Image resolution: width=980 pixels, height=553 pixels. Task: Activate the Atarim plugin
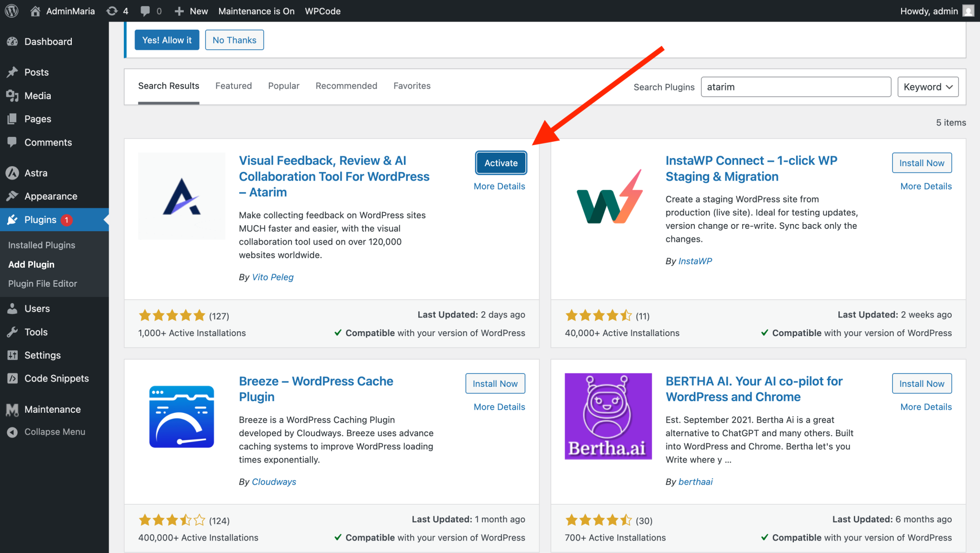tap(501, 163)
